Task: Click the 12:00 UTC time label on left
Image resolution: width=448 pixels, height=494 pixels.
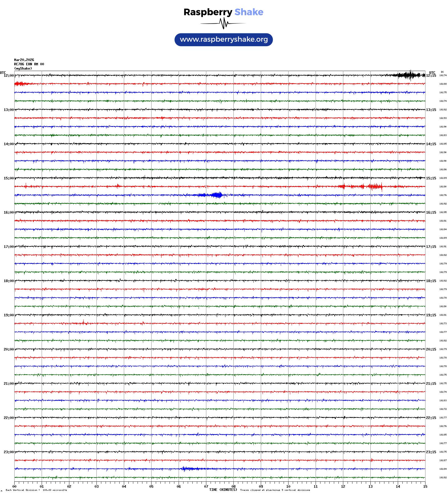Action: click(x=9, y=76)
